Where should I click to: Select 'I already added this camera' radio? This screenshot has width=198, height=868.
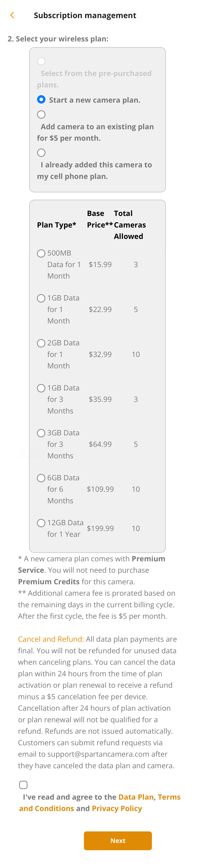[41, 153]
